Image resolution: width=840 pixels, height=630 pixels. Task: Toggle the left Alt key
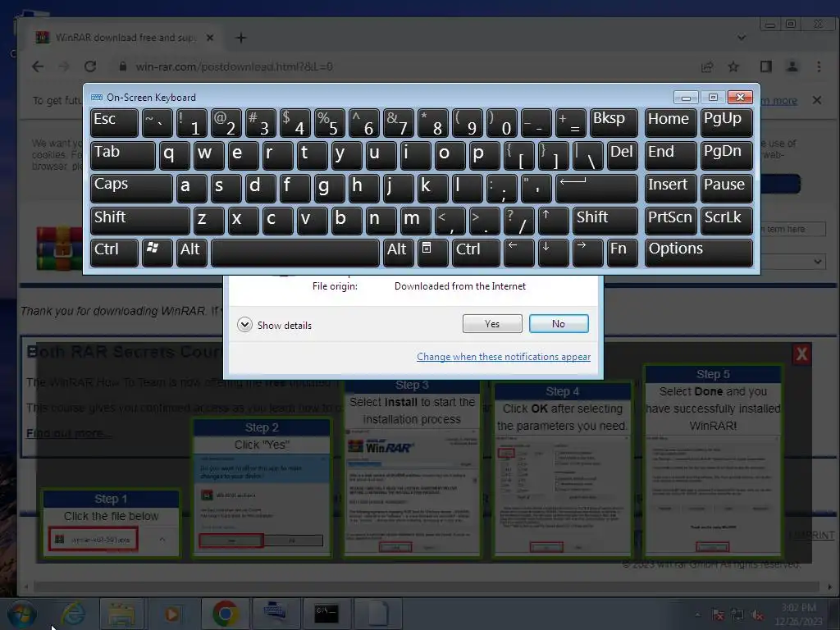click(191, 253)
